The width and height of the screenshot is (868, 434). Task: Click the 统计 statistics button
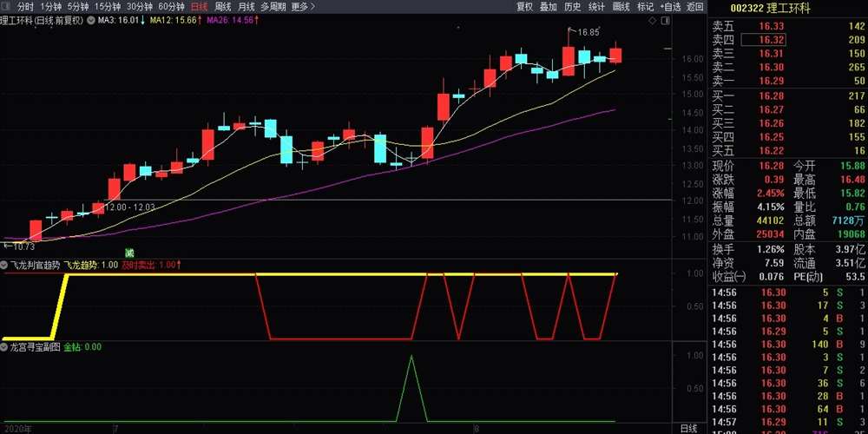tap(596, 6)
